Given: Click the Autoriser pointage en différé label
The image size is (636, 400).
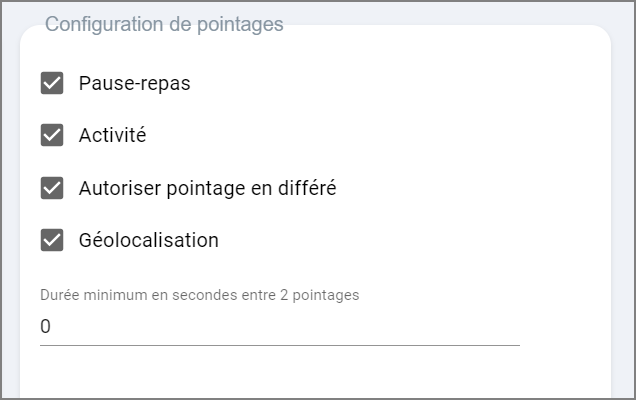Looking at the screenshot, I should (207, 188).
